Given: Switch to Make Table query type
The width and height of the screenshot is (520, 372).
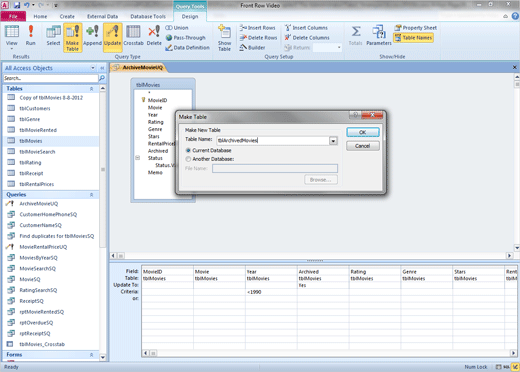Looking at the screenshot, I should (x=72, y=38).
